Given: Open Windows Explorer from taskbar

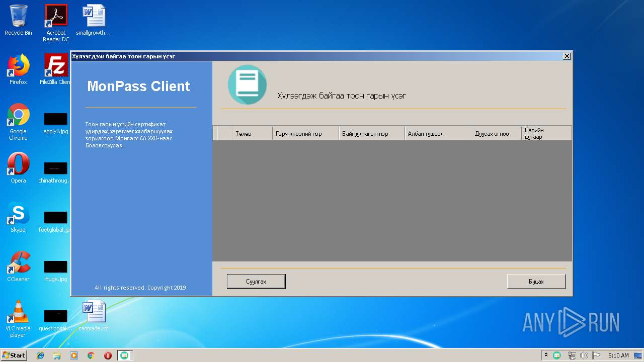Looking at the screenshot, I should coord(57,355).
